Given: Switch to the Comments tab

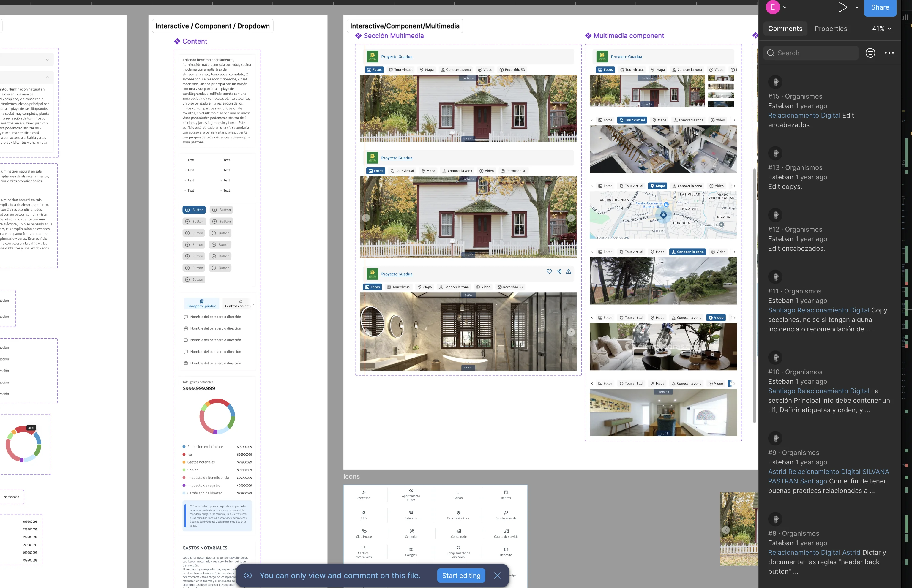Looking at the screenshot, I should tap(785, 29).
